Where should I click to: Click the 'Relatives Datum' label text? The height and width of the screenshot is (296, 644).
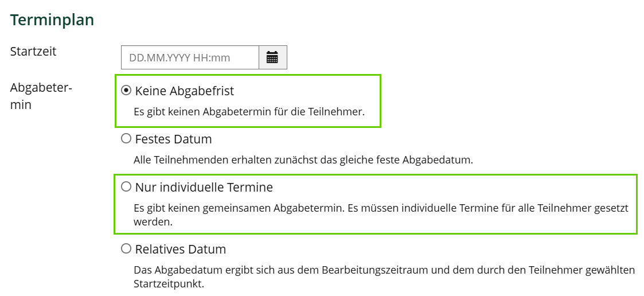181,249
